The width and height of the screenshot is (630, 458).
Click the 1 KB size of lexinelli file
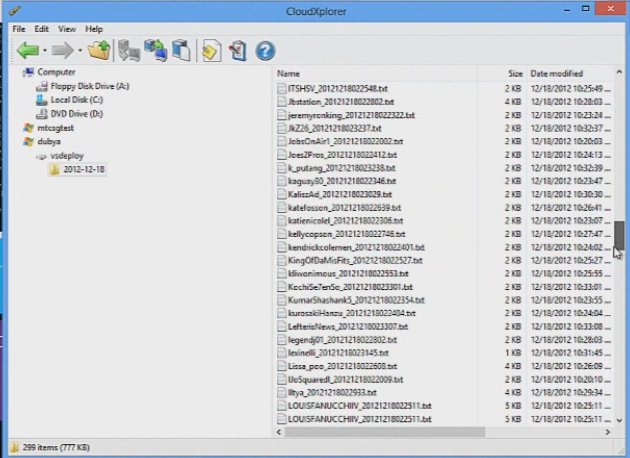513,353
